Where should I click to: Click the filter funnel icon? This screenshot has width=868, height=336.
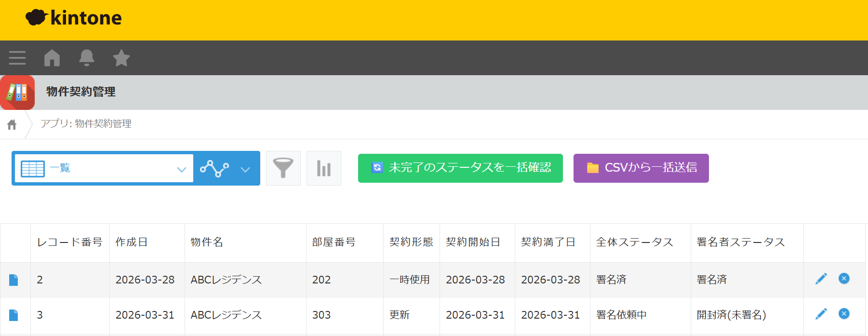(x=283, y=168)
